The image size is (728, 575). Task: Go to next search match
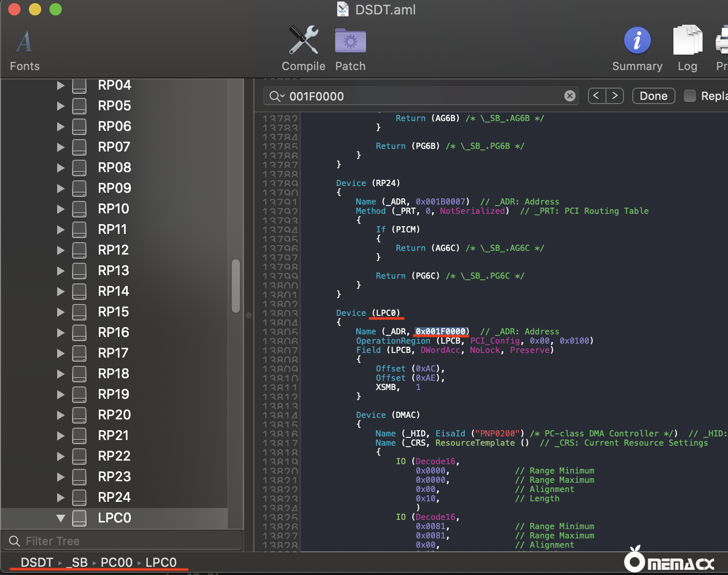pyautogui.click(x=615, y=96)
